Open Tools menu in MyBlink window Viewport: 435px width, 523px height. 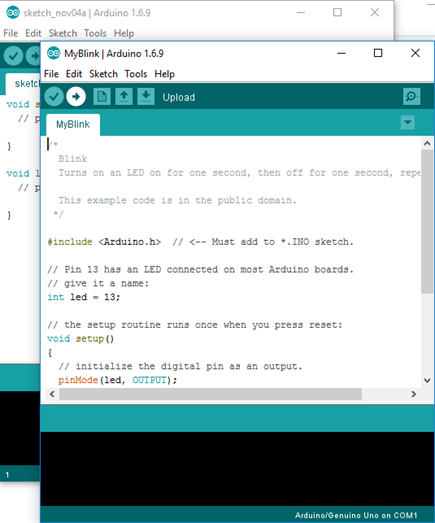[x=136, y=74]
